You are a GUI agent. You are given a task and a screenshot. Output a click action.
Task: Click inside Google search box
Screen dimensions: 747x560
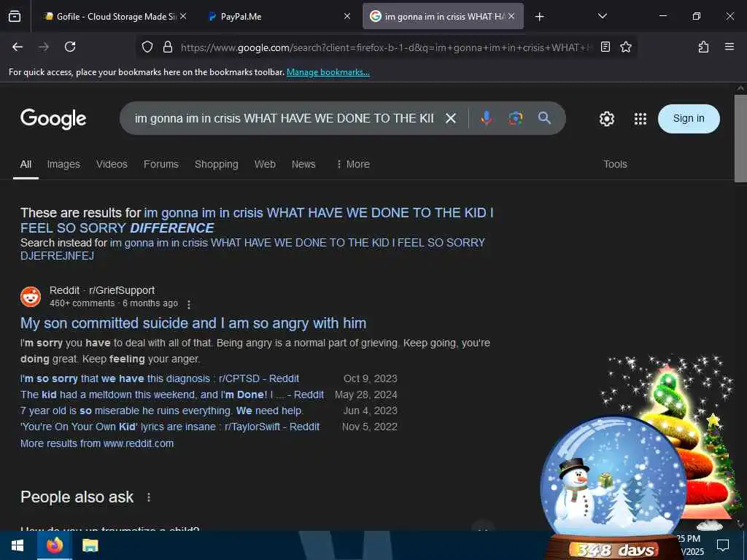click(284, 118)
